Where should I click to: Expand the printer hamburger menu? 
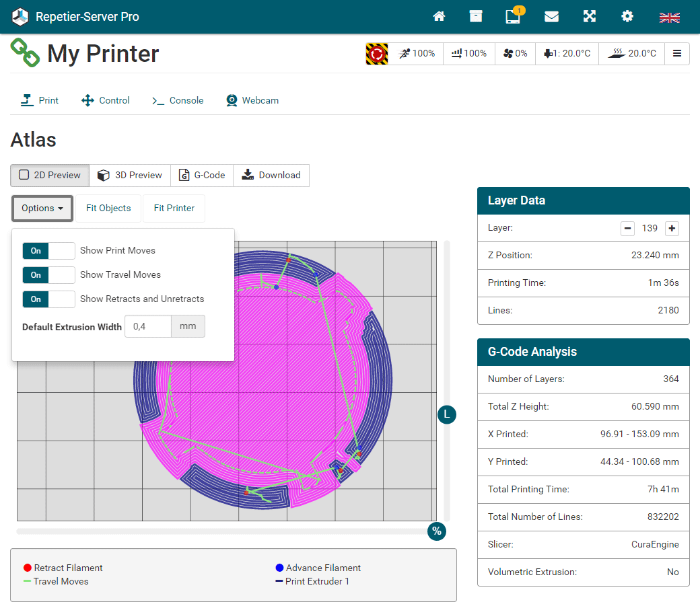677,54
